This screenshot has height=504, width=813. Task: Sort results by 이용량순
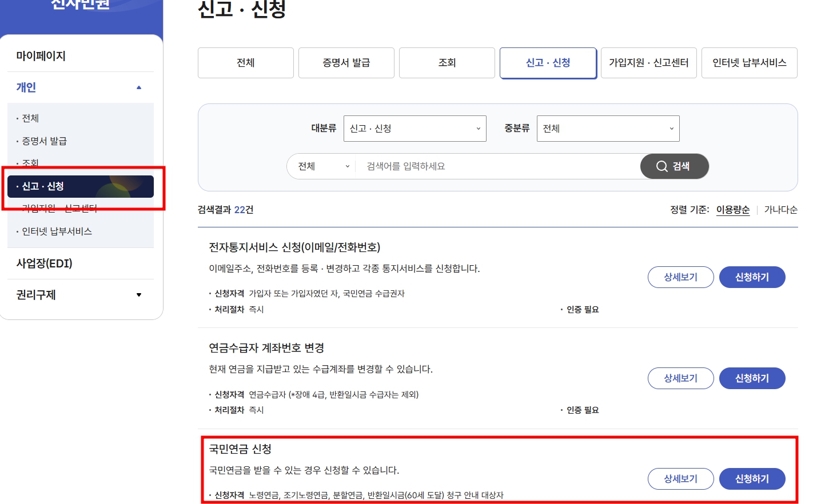pyautogui.click(x=733, y=210)
